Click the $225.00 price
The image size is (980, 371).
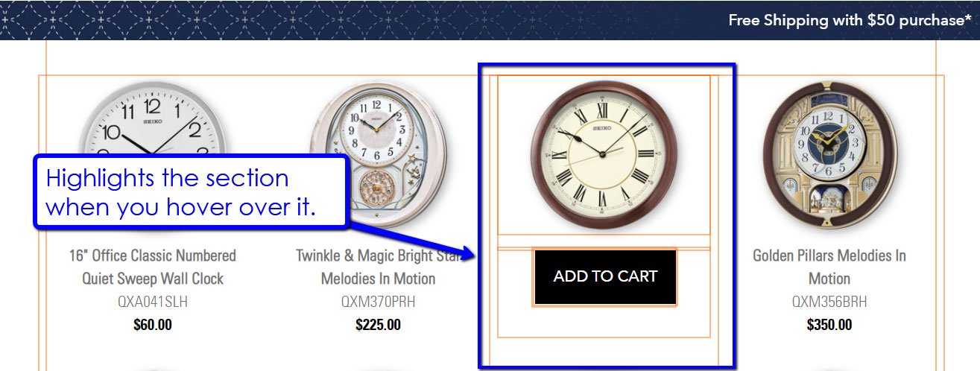tap(378, 325)
